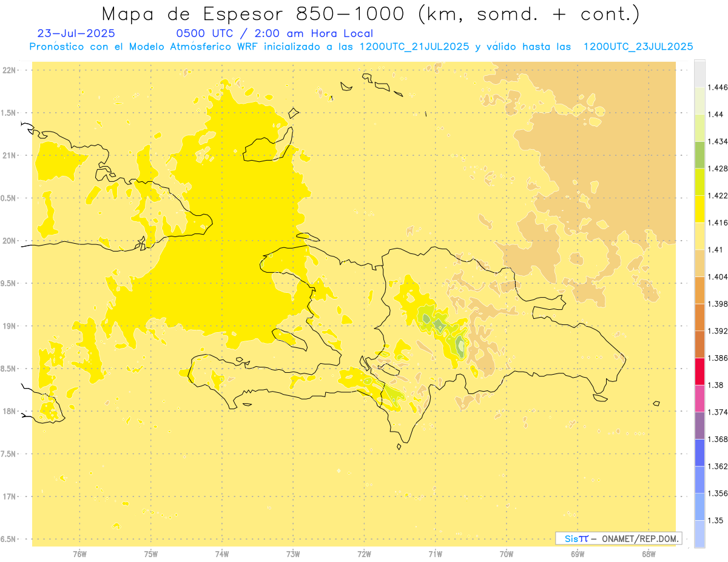Image resolution: width=728 pixels, height=562 pixels.
Task: Click the longitude label '70W'
Action: point(507,554)
